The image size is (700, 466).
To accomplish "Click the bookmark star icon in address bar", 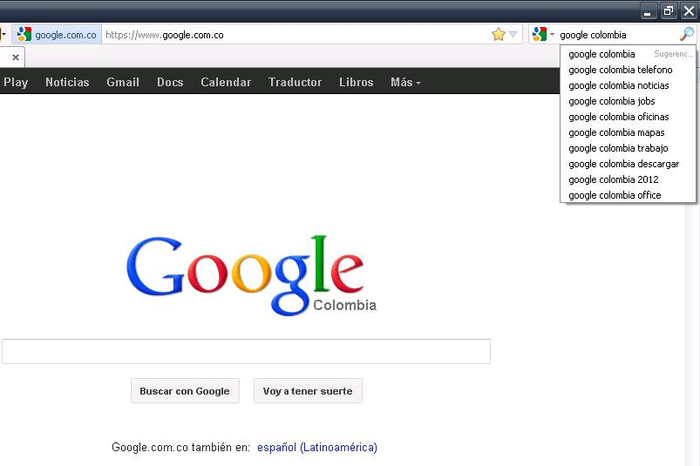I will tap(498, 34).
